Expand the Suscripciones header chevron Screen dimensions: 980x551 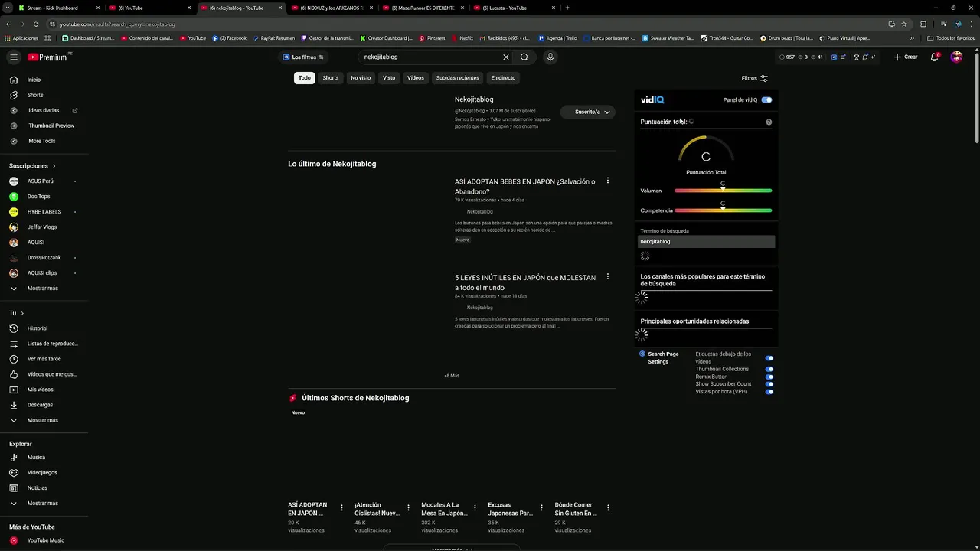click(x=54, y=166)
